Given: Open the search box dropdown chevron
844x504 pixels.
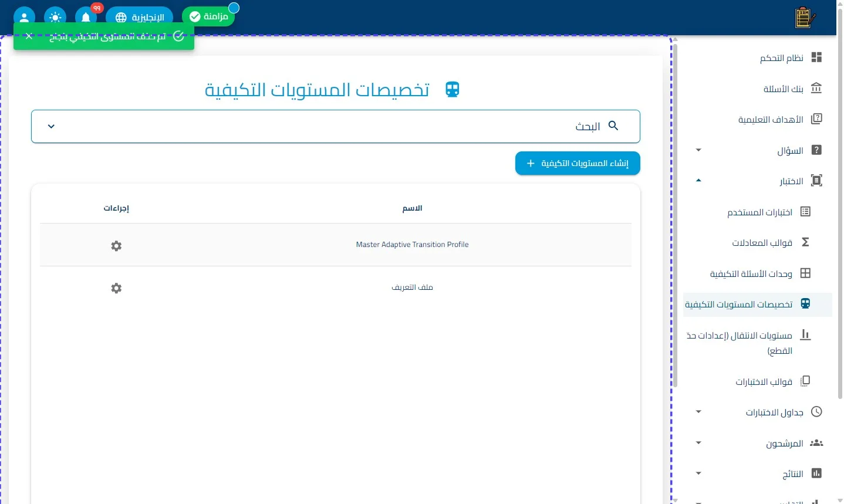Looking at the screenshot, I should click(51, 126).
